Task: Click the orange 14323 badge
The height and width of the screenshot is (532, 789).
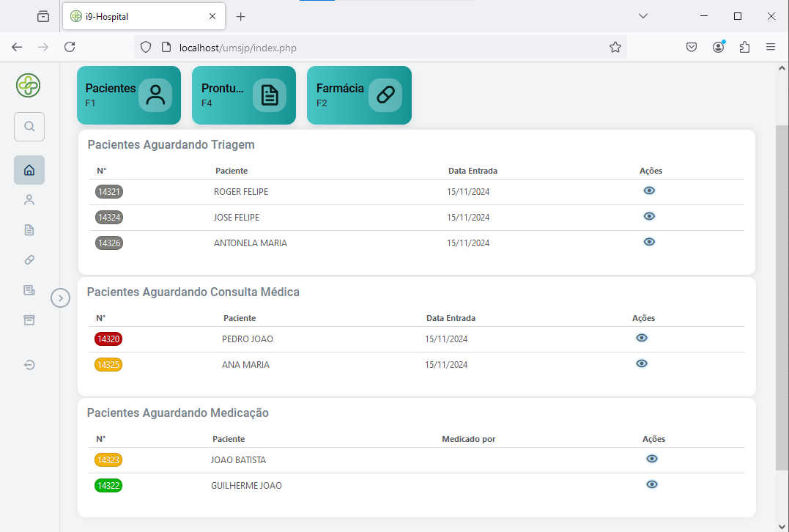Action: click(108, 460)
